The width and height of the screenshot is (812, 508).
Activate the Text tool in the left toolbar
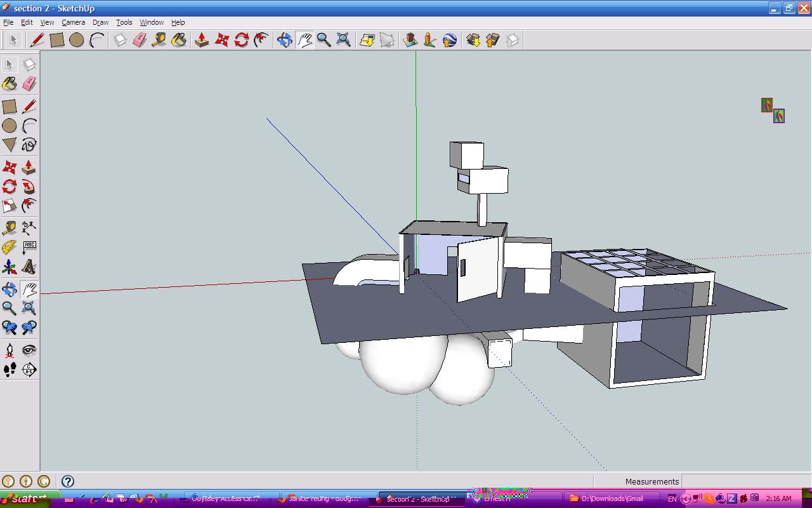[29, 248]
